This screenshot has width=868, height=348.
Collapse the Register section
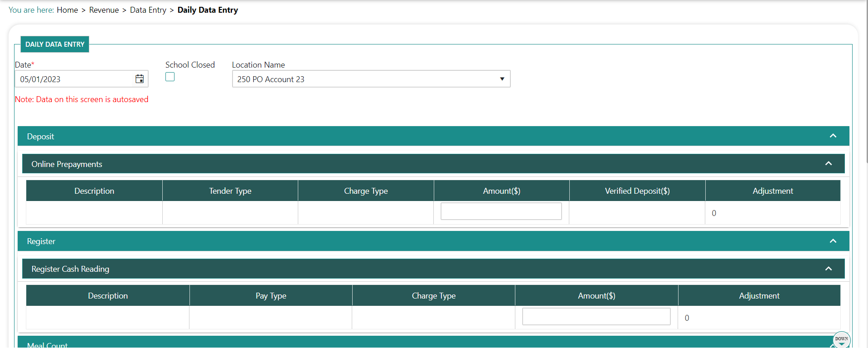coord(833,241)
